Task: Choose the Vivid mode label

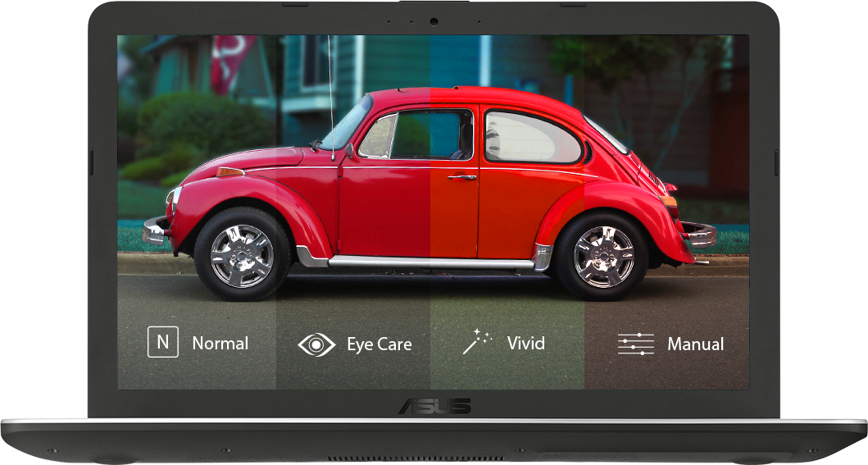Action: coord(525,343)
